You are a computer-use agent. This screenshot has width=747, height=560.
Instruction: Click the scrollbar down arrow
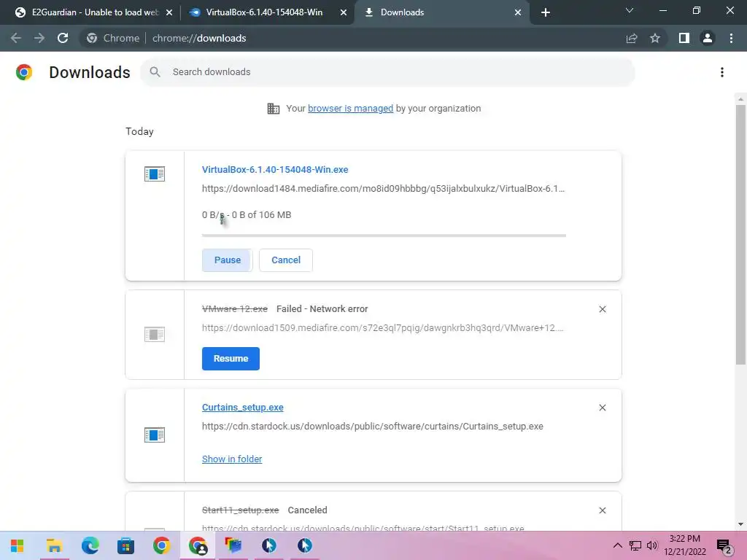click(740, 524)
